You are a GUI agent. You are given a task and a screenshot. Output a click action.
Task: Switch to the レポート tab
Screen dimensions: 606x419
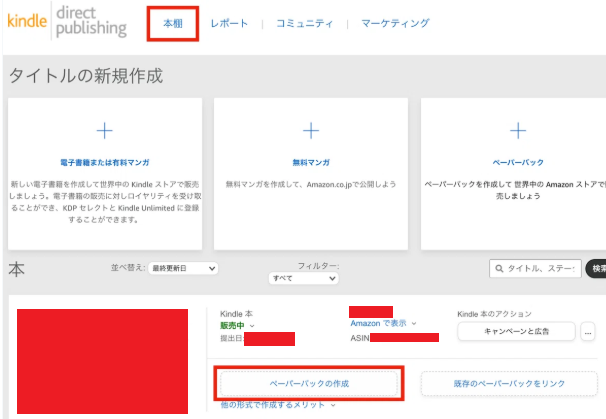click(229, 23)
